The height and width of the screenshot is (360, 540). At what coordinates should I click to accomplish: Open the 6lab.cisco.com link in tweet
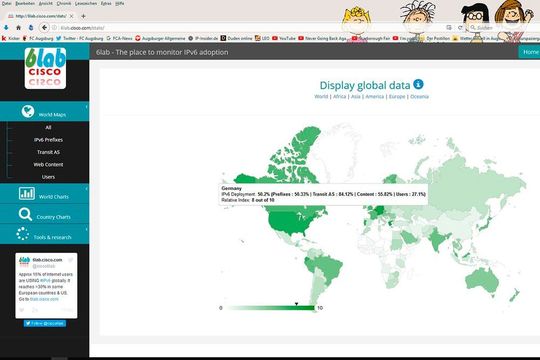pos(44,299)
